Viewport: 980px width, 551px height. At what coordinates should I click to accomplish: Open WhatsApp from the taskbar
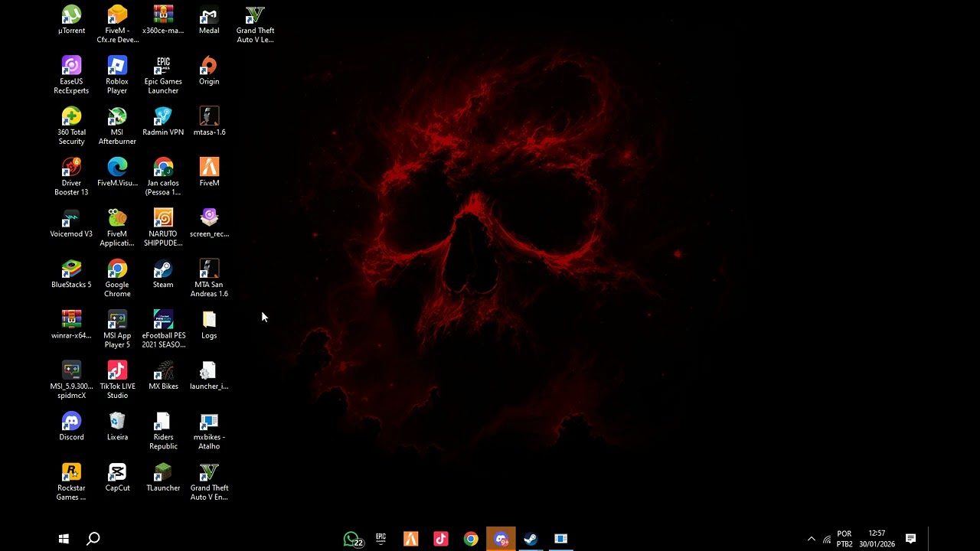352,539
